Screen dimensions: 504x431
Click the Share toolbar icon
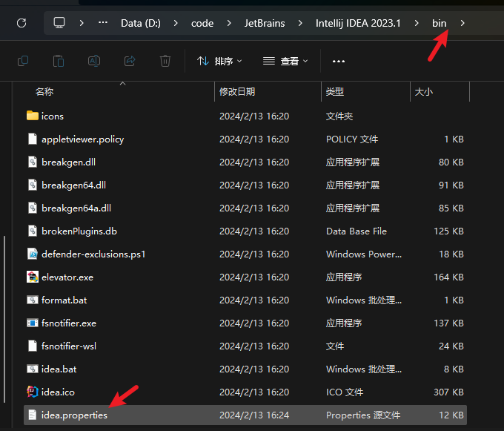click(130, 61)
